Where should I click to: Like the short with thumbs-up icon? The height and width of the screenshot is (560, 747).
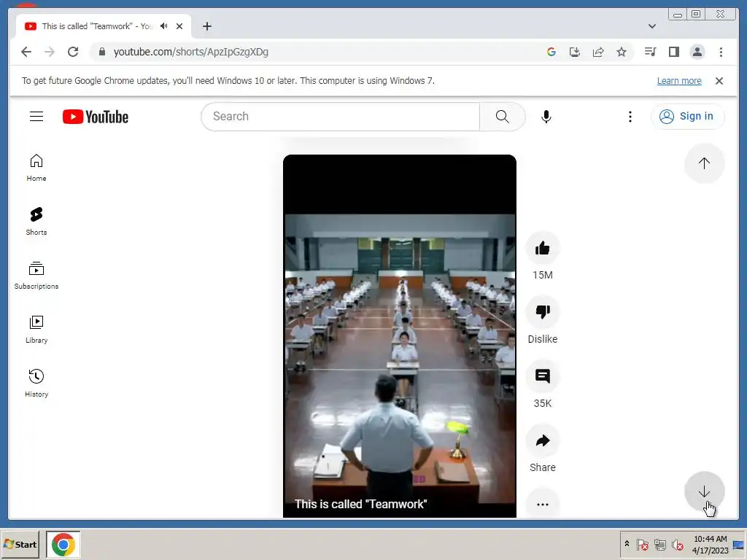tap(542, 248)
